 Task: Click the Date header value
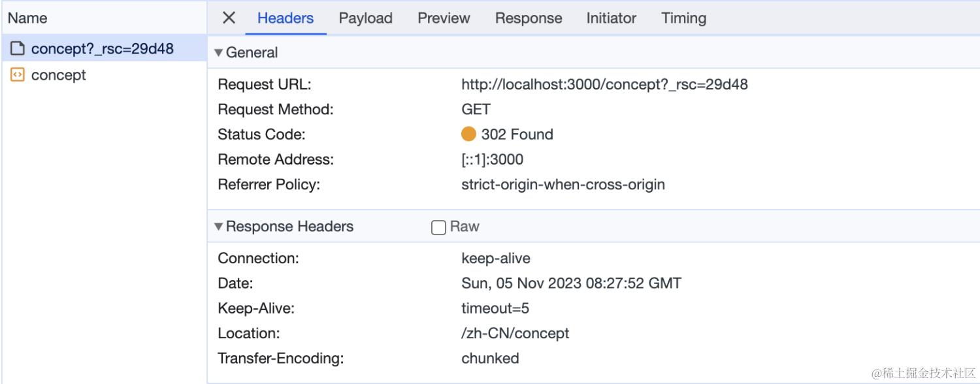point(571,283)
